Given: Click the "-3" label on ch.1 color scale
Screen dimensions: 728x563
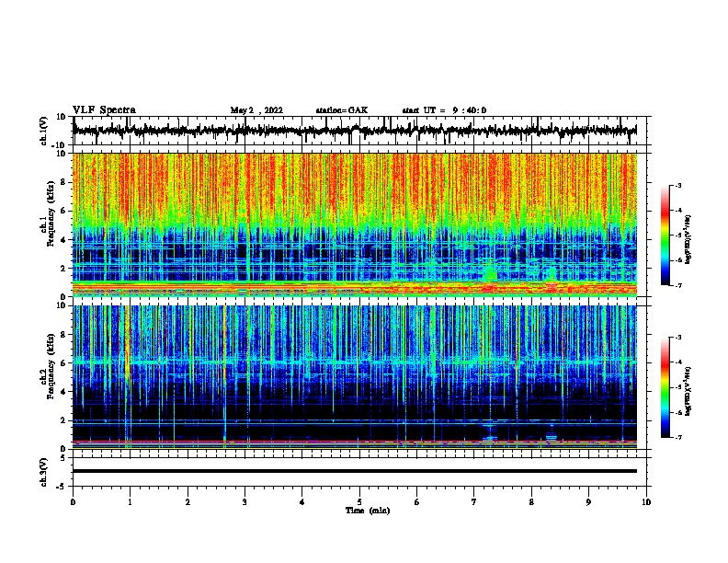Looking at the screenshot, I should (677, 186).
